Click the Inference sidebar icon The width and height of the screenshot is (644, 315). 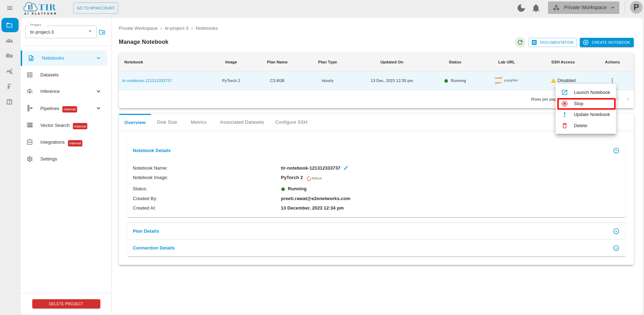tap(30, 91)
